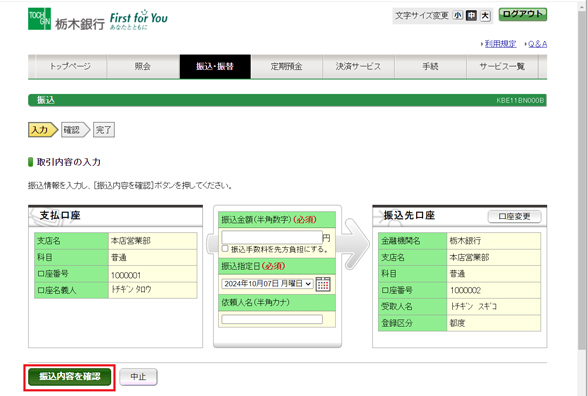Open the 定期預金 tab
This screenshot has height=396, width=588.
(286, 66)
